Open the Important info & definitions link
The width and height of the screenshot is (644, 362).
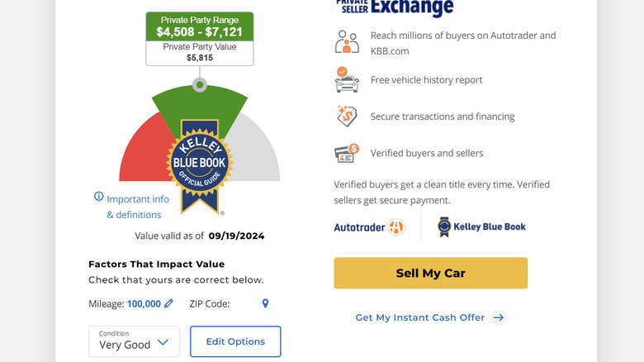(137, 207)
